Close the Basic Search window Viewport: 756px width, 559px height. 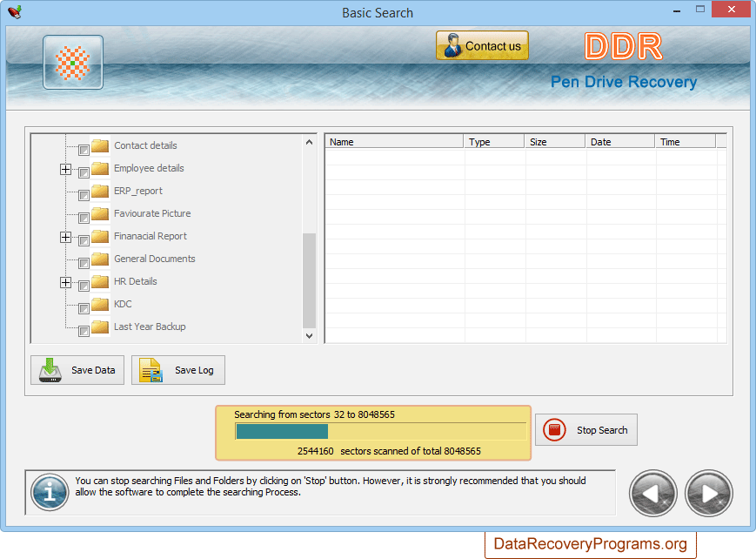[x=732, y=10]
